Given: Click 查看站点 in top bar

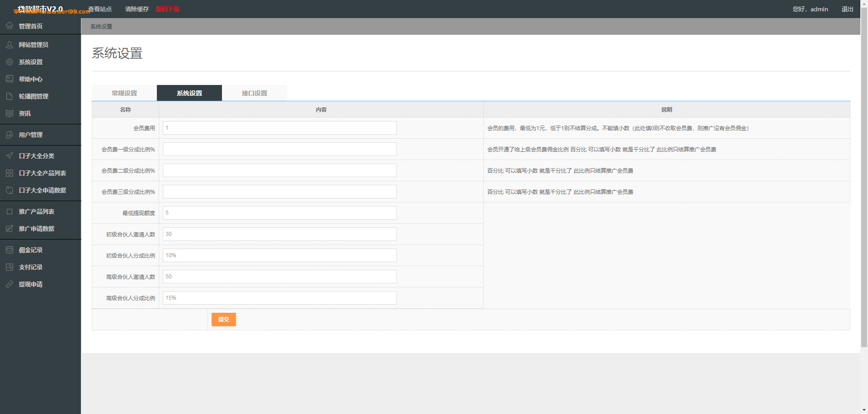Looking at the screenshot, I should (x=100, y=9).
